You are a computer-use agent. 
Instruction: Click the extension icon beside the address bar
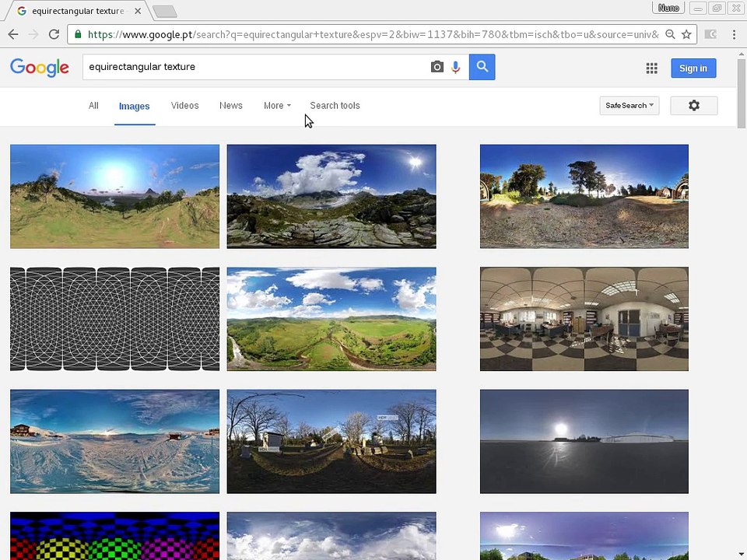click(710, 34)
